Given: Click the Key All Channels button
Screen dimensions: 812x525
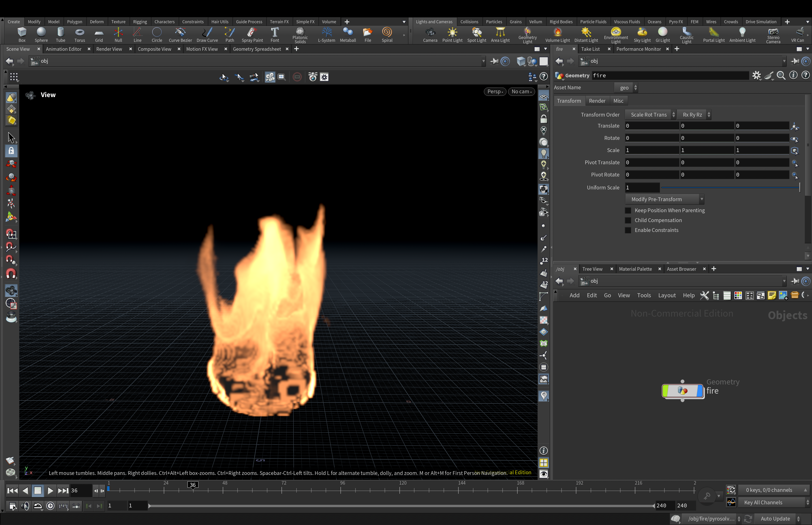Looking at the screenshot, I should click(773, 502).
